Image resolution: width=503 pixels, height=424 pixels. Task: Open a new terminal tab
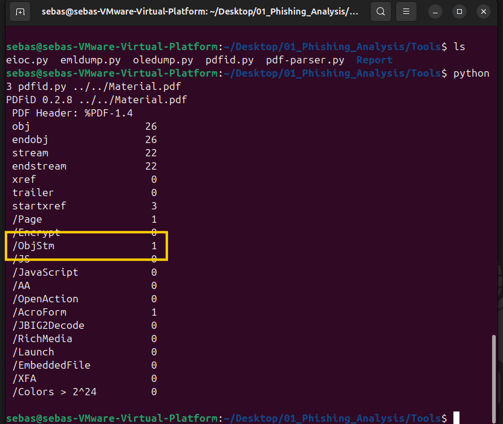coord(20,12)
